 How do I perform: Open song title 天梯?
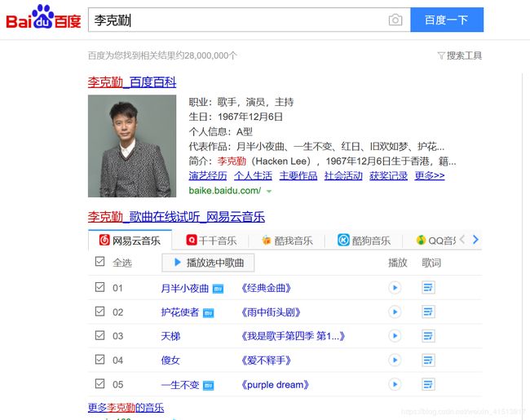(x=170, y=336)
